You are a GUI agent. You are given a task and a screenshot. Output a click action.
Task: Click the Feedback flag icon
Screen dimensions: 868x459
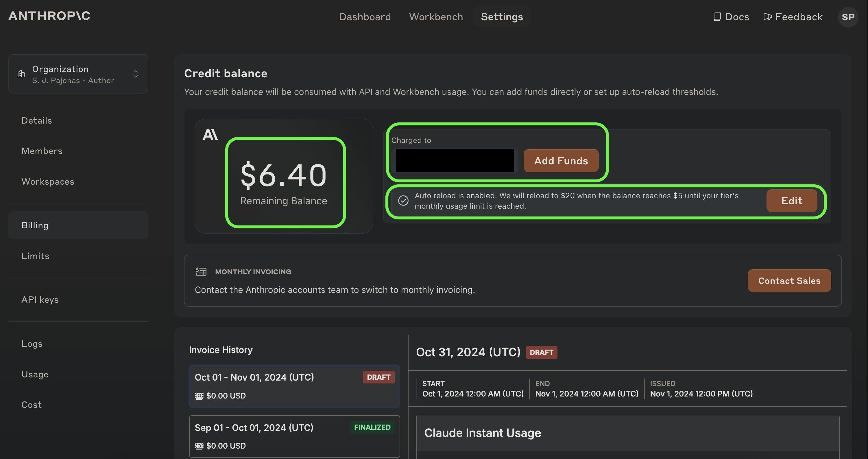coord(767,16)
